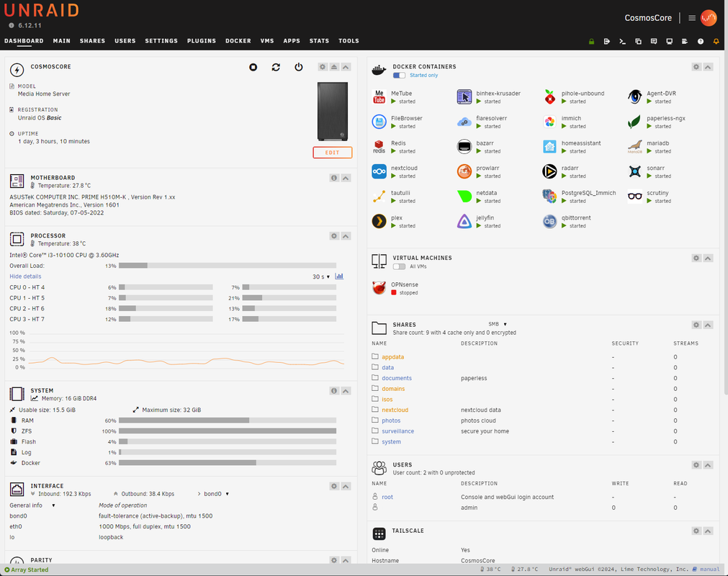Screen dimensions: 728x576
Task: Open the SHARES menu tab
Action: [92, 41]
